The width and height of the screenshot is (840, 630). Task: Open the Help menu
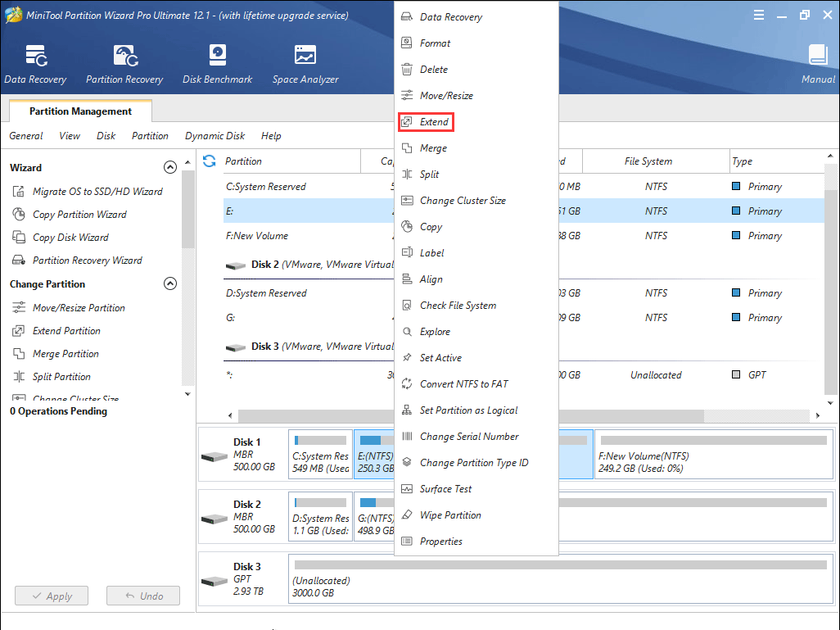[x=271, y=136]
